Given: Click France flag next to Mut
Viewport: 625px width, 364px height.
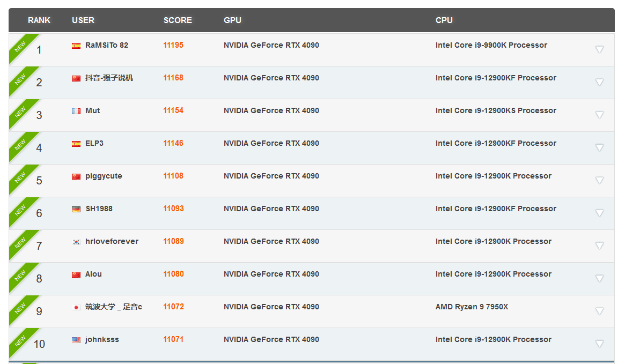Looking at the screenshot, I should [x=76, y=111].
